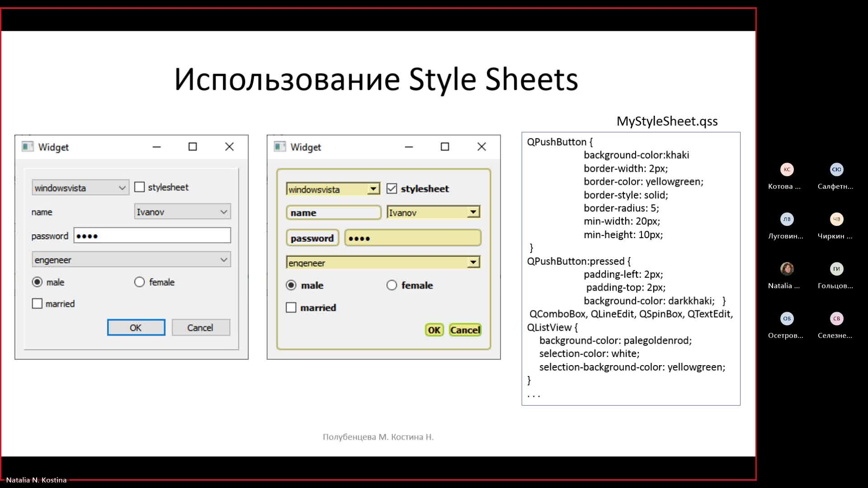Click background-color: palegoldenrod line
The height and width of the screenshot is (488, 868).
coord(615,340)
